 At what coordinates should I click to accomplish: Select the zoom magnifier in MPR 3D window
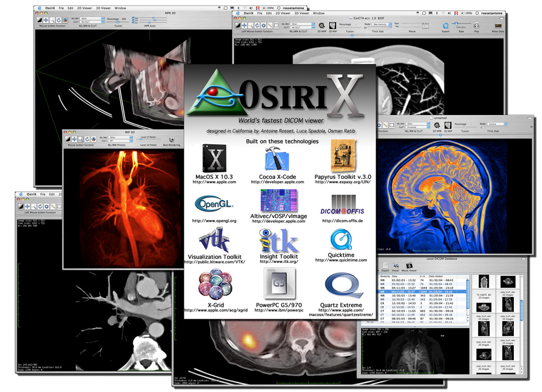click(x=53, y=20)
